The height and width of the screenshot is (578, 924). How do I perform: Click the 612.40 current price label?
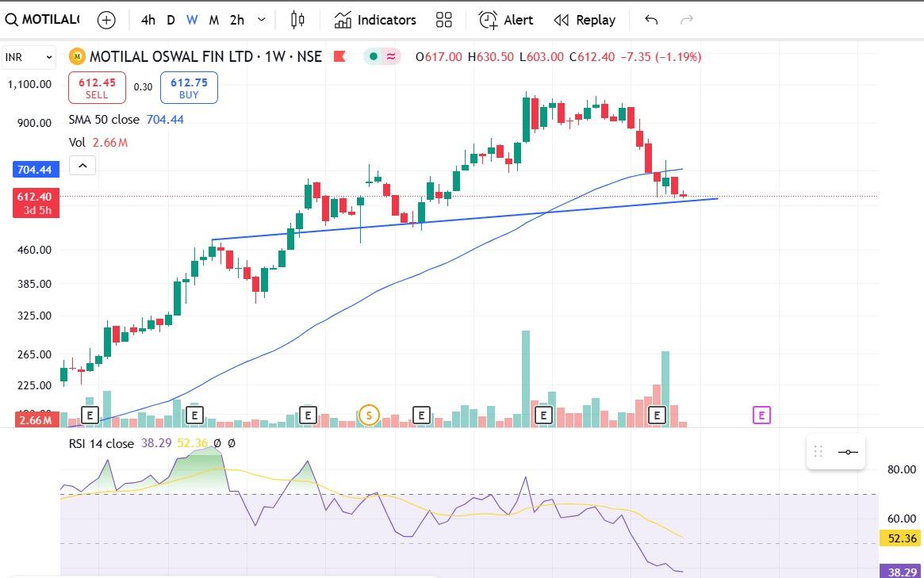pyautogui.click(x=36, y=203)
